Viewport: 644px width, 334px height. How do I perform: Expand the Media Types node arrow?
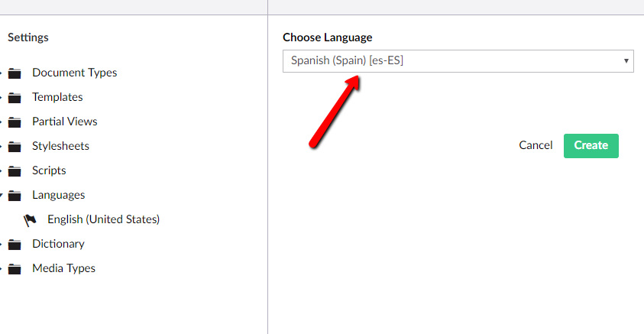point(1,269)
